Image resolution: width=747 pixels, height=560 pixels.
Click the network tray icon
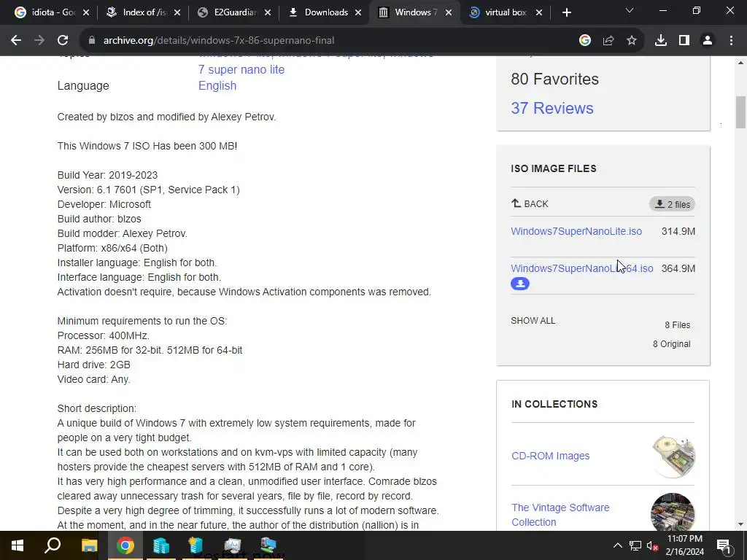(635, 545)
